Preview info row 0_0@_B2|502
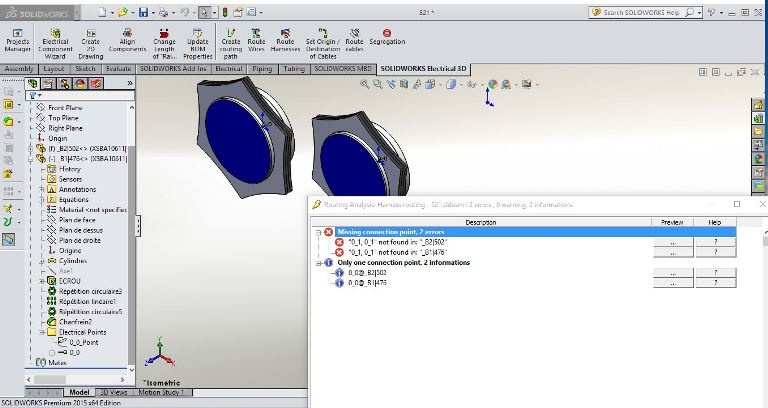The height and width of the screenshot is (408, 768). point(673,273)
